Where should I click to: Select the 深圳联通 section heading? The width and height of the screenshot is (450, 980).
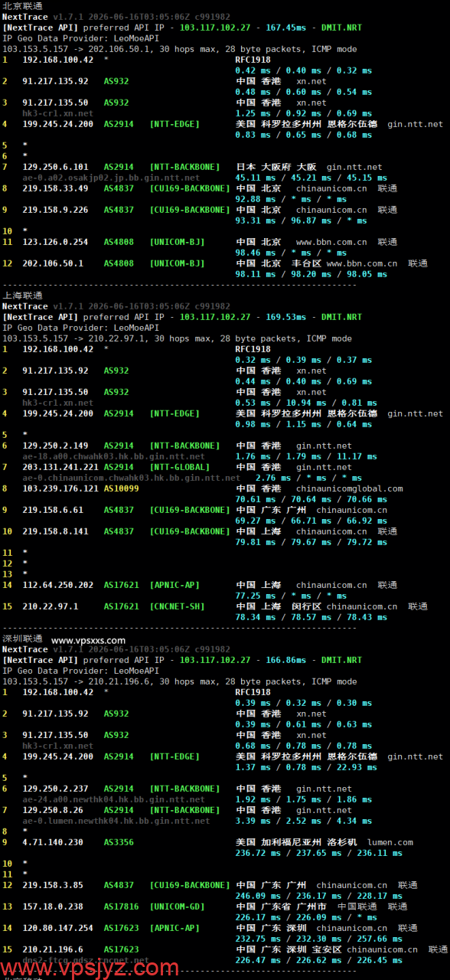[x=22, y=639]
